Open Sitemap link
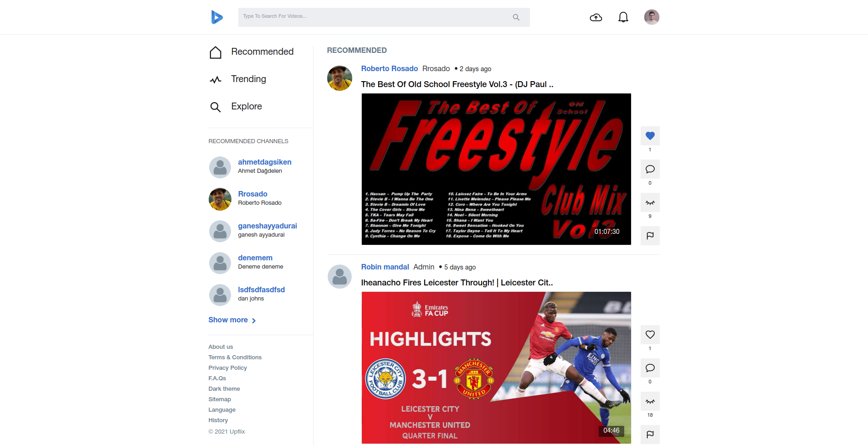The image size is (868, 445). pyautogui.click(x=220, y=399)
